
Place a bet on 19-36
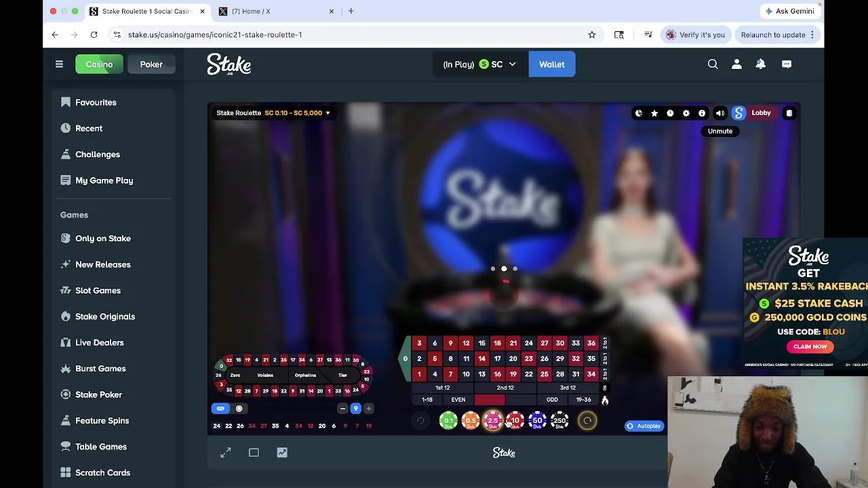pos(583,400)
